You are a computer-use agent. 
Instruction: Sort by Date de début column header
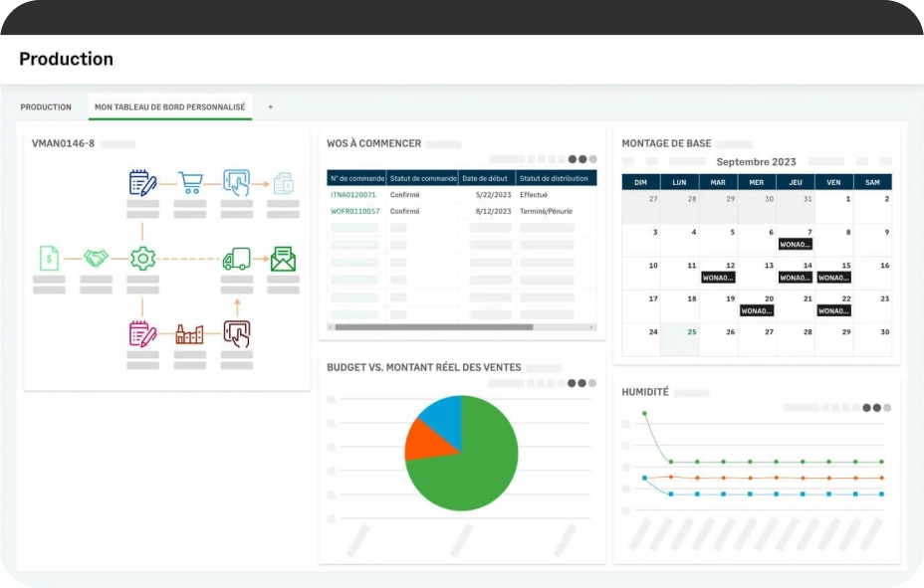tap(486, 178)
